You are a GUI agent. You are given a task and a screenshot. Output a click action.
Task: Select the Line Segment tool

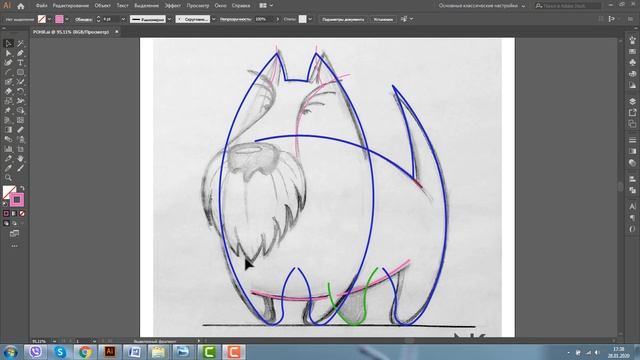8,72
